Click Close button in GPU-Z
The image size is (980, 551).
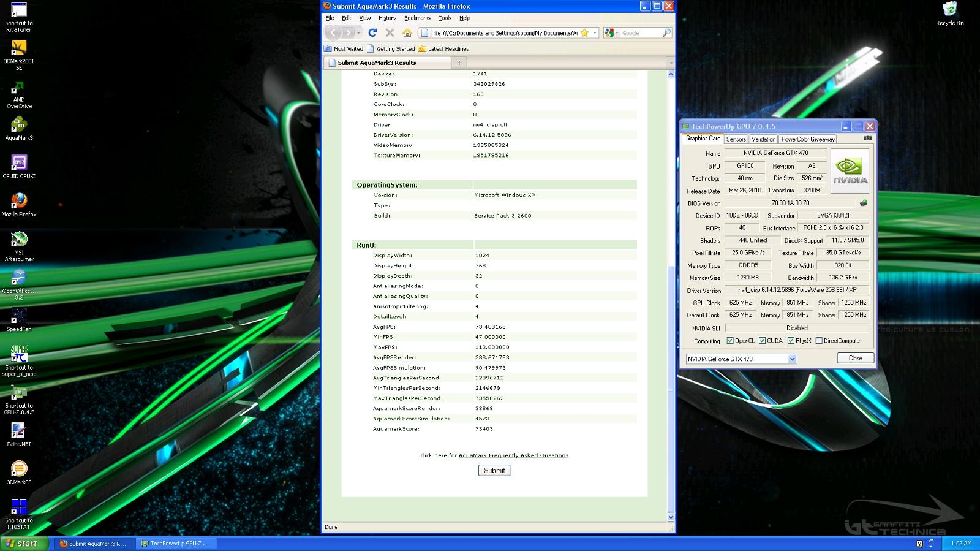[x=855, y=358]
